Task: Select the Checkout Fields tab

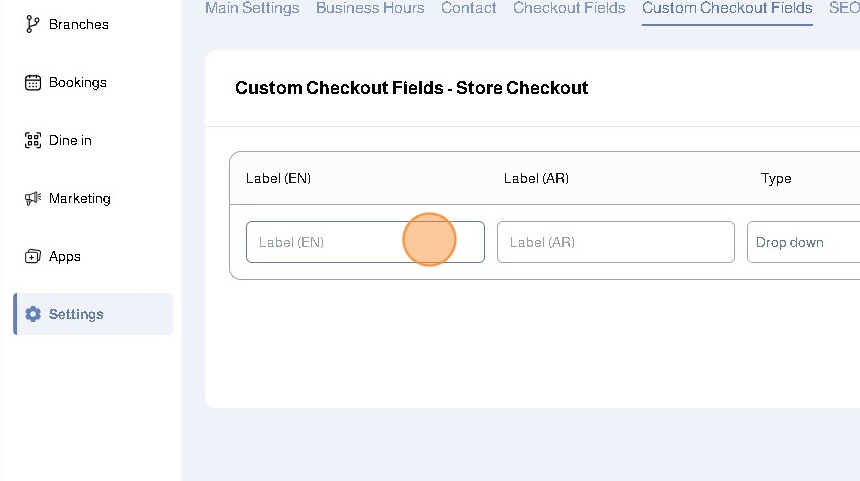Action: (569, 8)
